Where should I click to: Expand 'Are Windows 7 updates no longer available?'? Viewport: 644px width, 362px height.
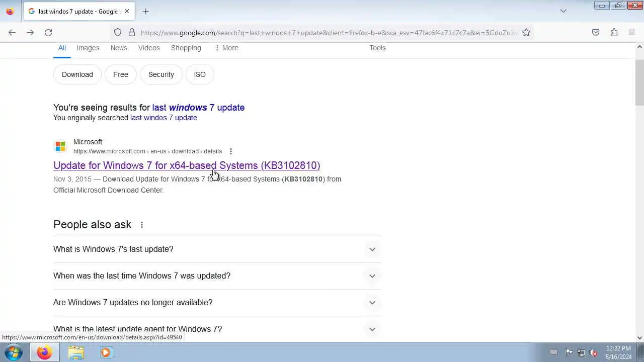click(217, 303)
